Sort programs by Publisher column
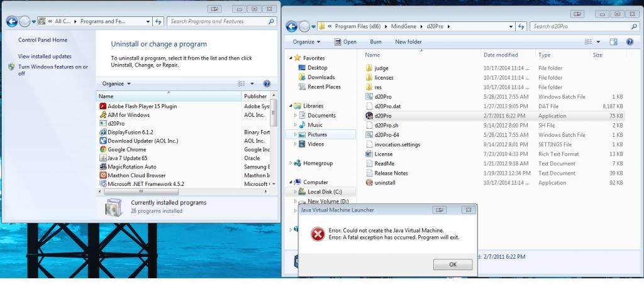This screenshot has height=294, width=644. [256, 96]
